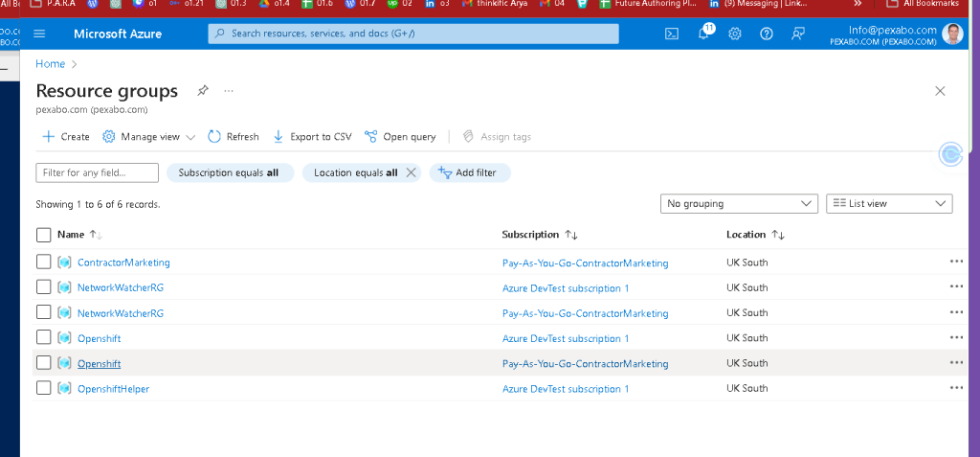Viewport: 980px width, 457px height.
Task: Check NetworkWatcherRG Pay-As-You-Go row checkbox
Action: coord(44,311)
